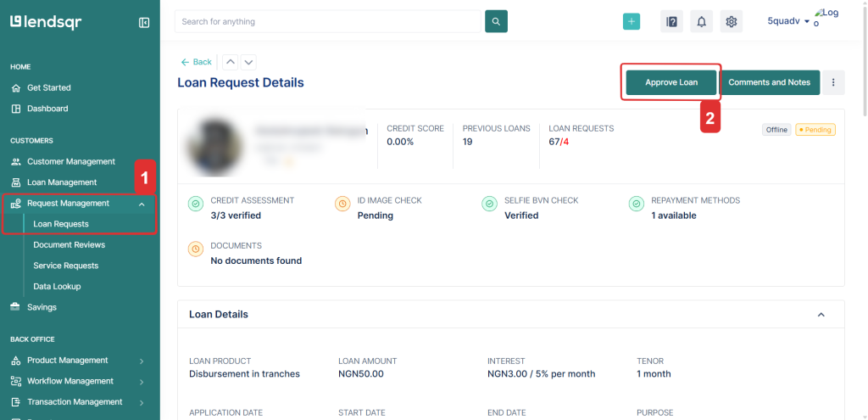
Task: Click the Logo image beside account name
Action: click(827, 19)
